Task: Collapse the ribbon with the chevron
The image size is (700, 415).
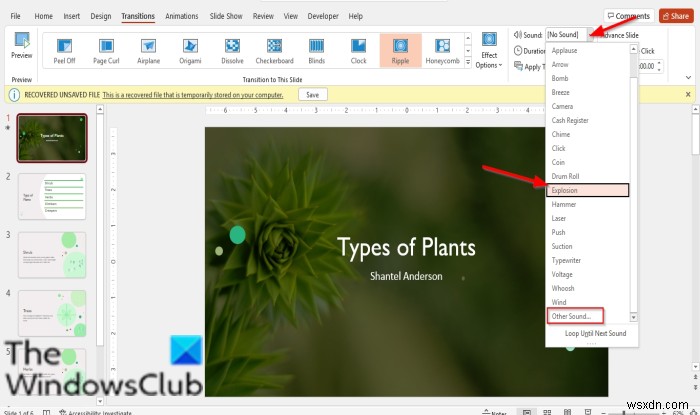Action: click(x=688, y=77)
